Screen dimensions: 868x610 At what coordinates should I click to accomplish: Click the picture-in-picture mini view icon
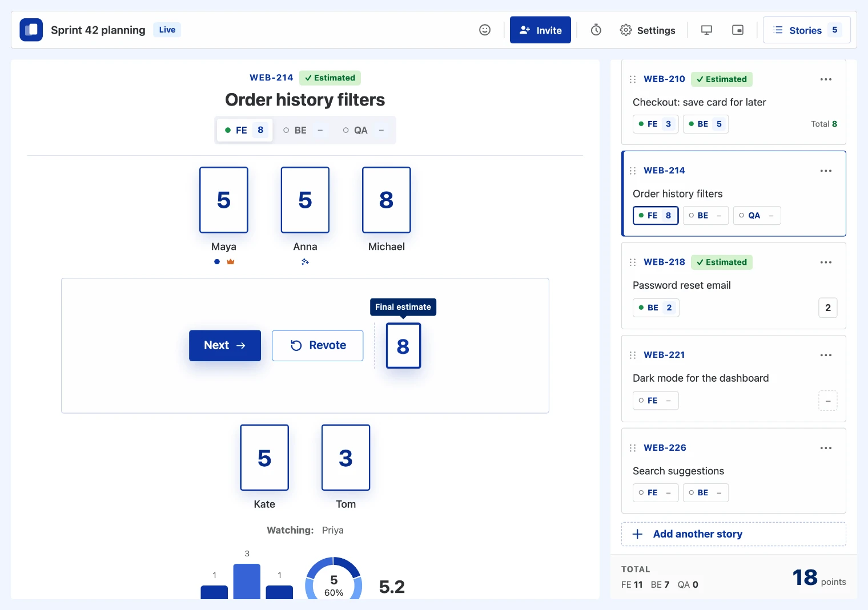(738, 30)
